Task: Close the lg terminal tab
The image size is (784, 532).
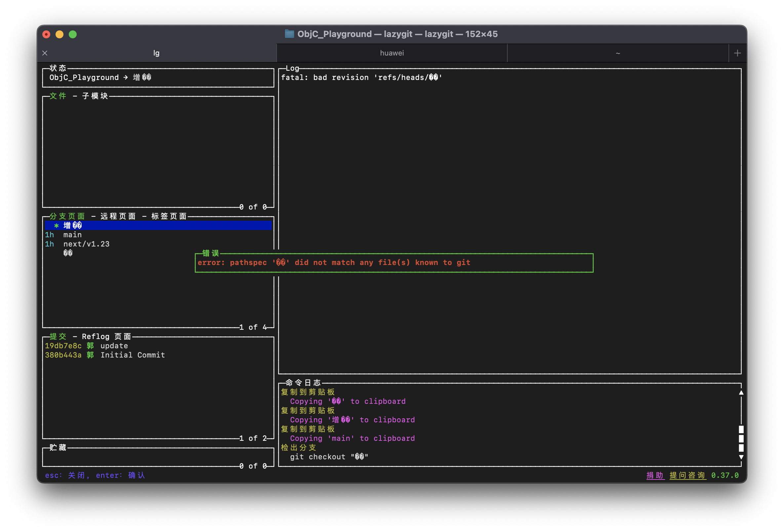Action: point(45,53)
